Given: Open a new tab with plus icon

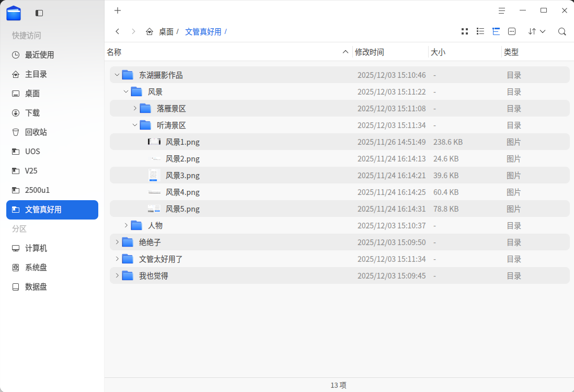Looking at the screenshot, I should (118, 10).
